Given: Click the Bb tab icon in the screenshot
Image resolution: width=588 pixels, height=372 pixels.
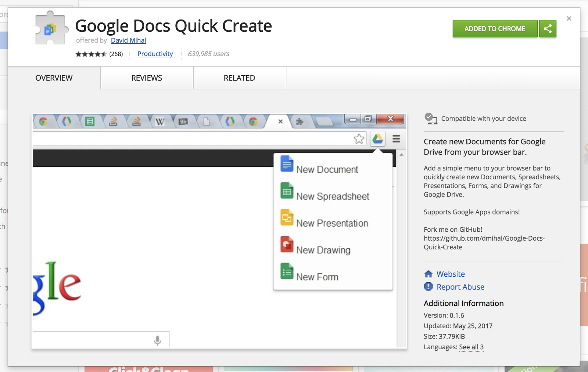Looking at the screenshot, I should (x=183, y=121).
